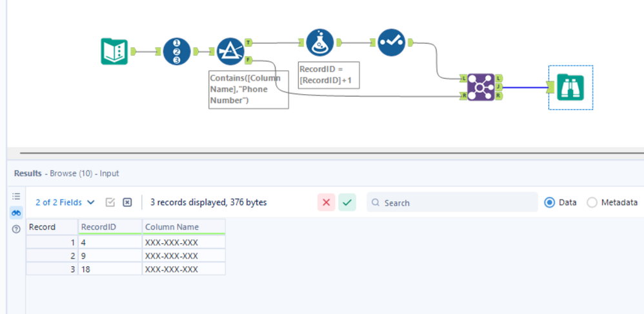Select the Record ID tool node
644x314 pixels.
(x=177, y=52)
